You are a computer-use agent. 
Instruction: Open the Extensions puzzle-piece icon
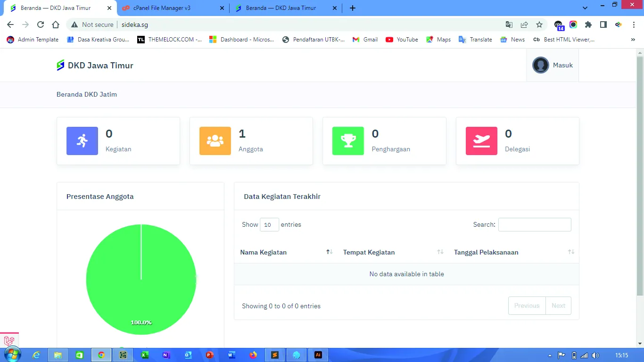pyautogui.click(x=588, y=25)
